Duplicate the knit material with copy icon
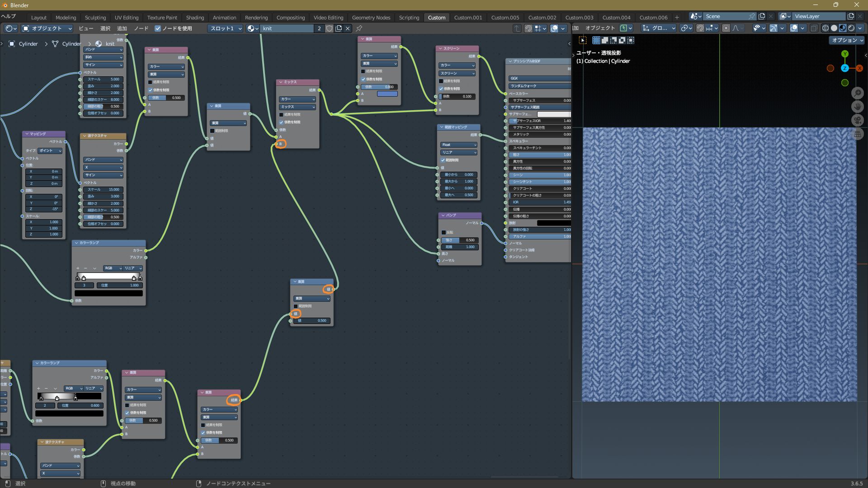868x488 pixels. [x=339, y=28]
